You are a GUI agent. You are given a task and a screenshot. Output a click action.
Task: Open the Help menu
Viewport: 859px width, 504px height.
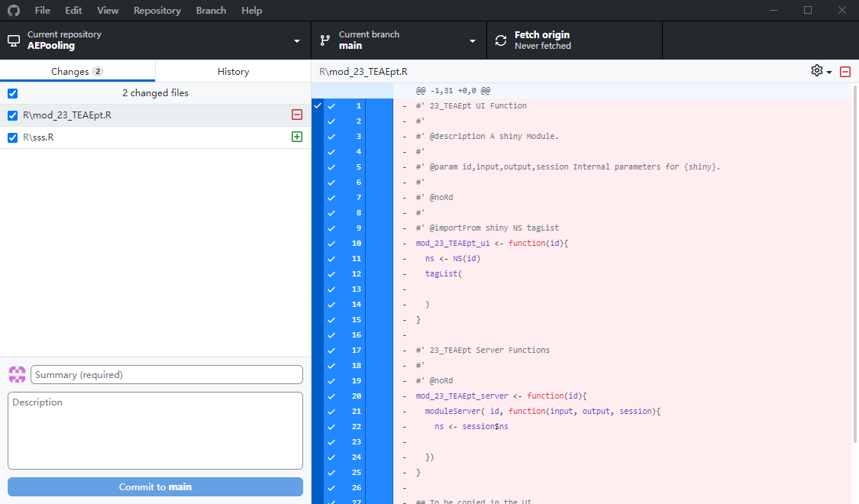pyautogui.click(x=251, y=11)
